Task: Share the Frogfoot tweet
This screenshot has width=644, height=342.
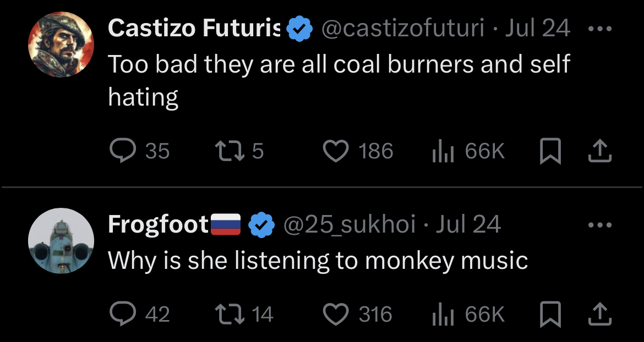Action: click(x=600, y=315)
